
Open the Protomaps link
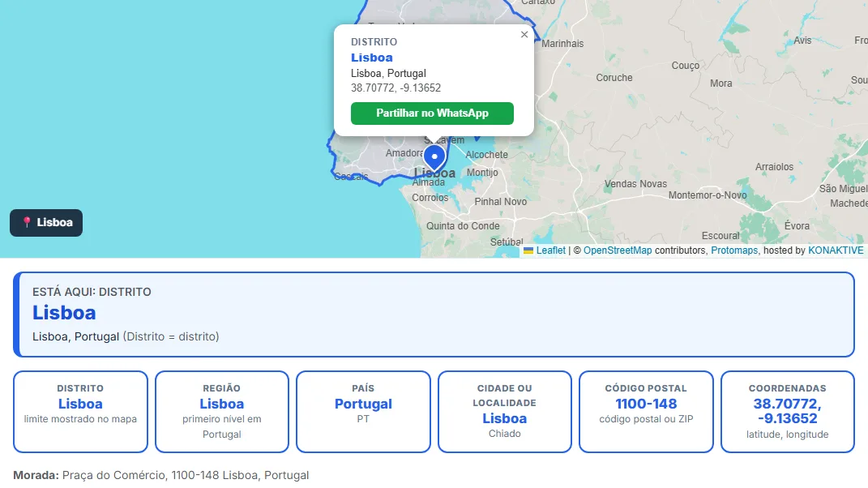tap(734, 250)
